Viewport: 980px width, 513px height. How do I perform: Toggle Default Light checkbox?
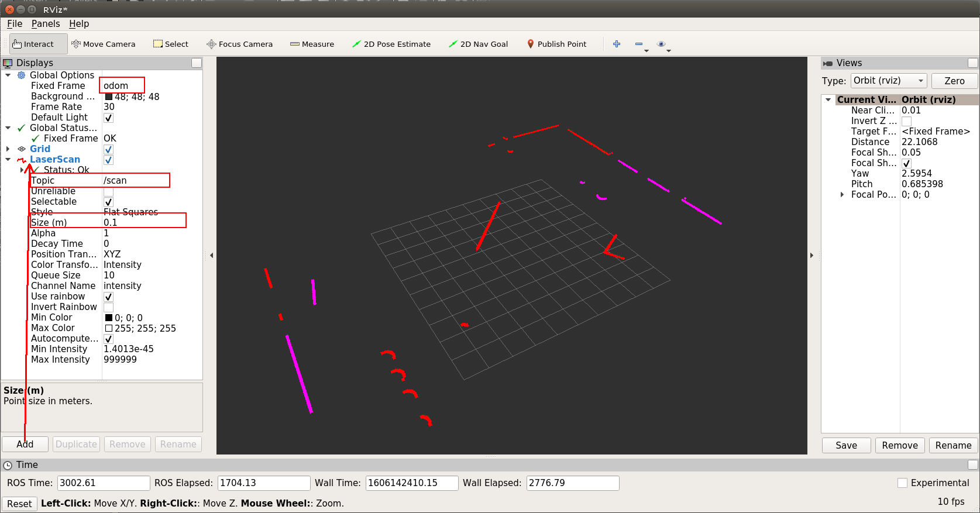(108, 118)
